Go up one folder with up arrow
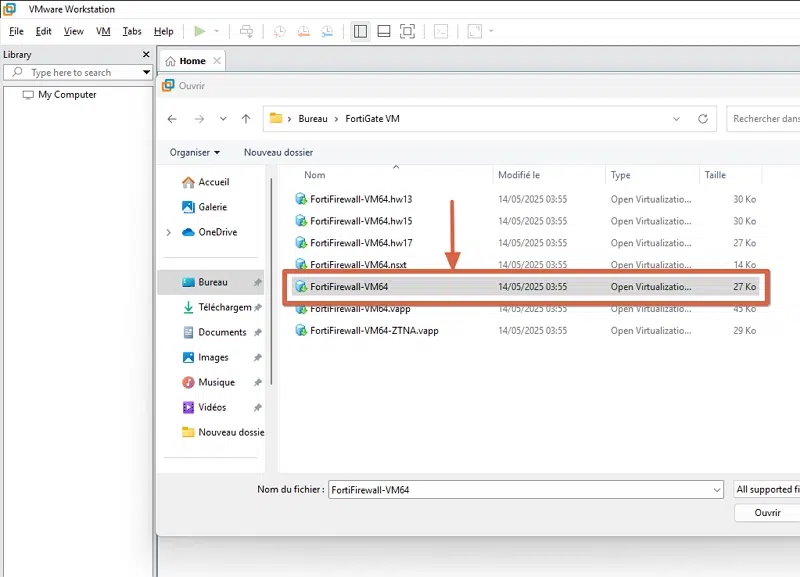The width and height of the screenshot is (800, 577). click(x=246, y=119)
